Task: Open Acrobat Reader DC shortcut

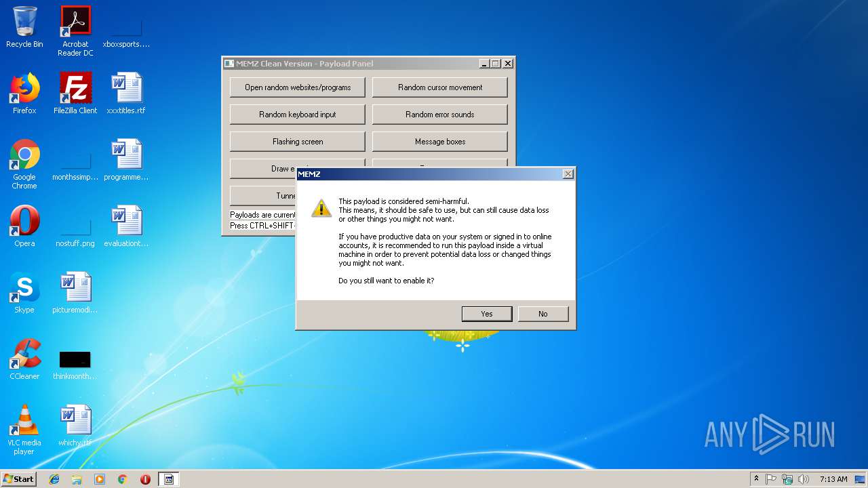Action: click(75, 31)
